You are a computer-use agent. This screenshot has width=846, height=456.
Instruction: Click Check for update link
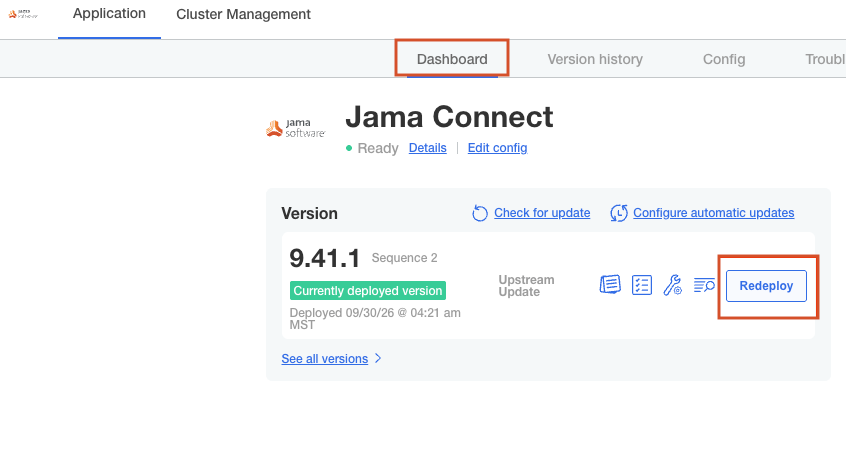click(x=542, y=213)
